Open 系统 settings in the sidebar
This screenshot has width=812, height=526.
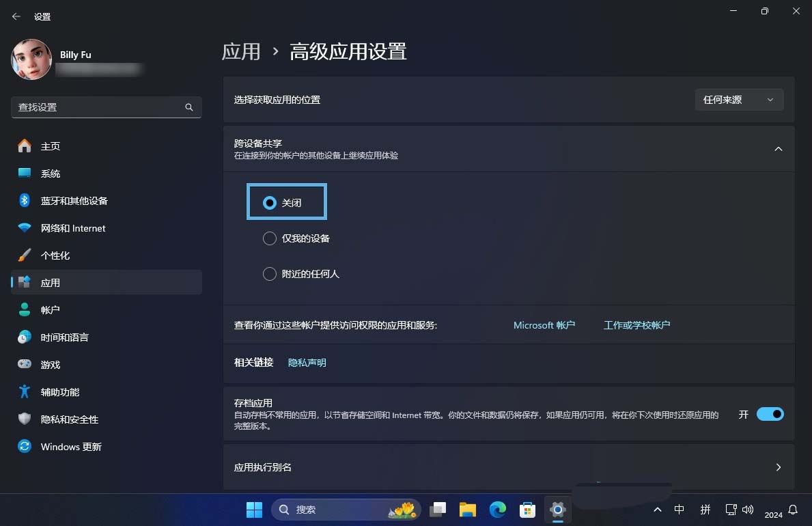[51, 173]
